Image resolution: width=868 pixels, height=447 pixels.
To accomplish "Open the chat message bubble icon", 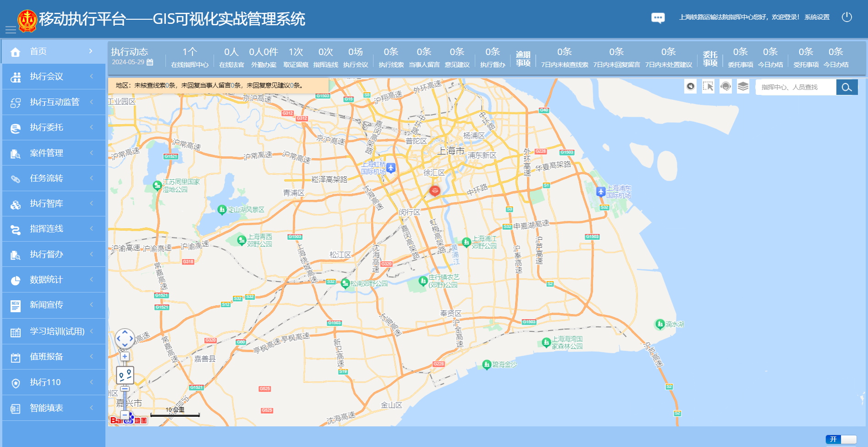I will point(658,18).
